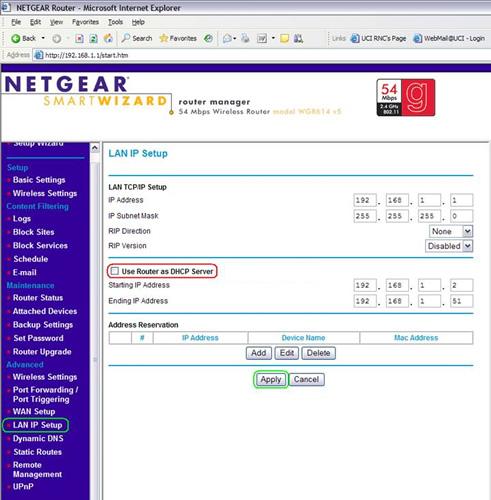Open the Favorites star button
The image size is (491, 500).
[x=178, y=38]
